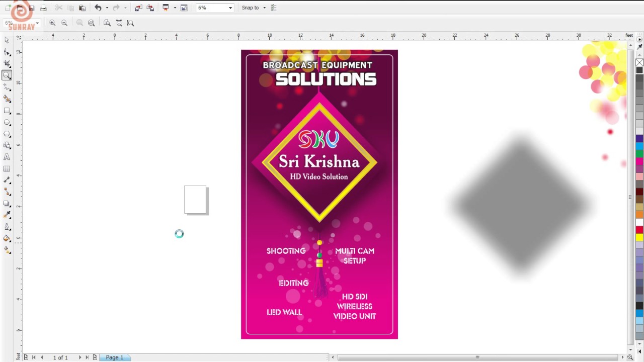
Task: Open the Options icon beside Snap to
Action: (x=274, y=8)
